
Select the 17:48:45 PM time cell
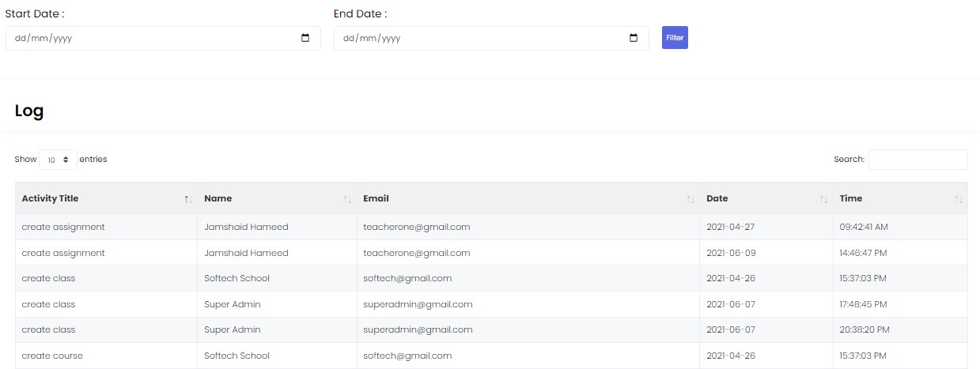tap(865, 304)
